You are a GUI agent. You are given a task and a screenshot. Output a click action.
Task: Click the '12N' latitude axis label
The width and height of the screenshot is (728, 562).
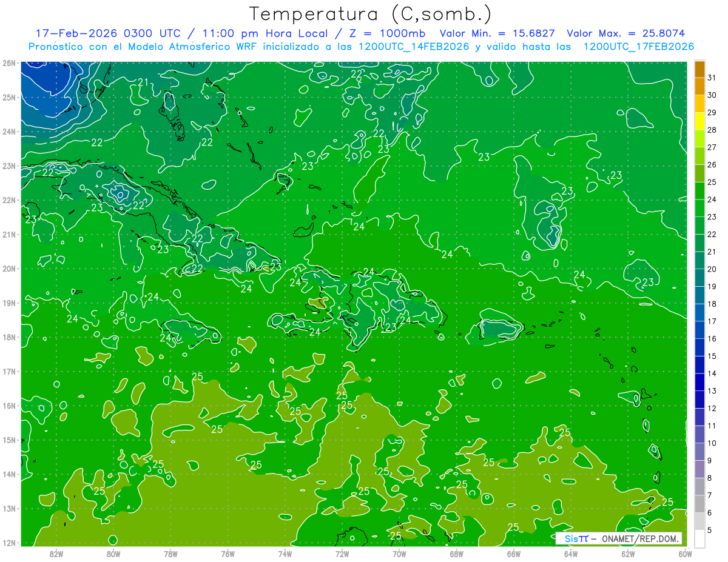coord(8,543)
